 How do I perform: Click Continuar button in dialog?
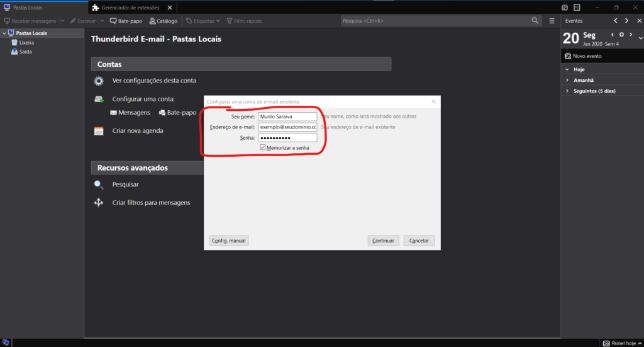(x=383, y=241)
